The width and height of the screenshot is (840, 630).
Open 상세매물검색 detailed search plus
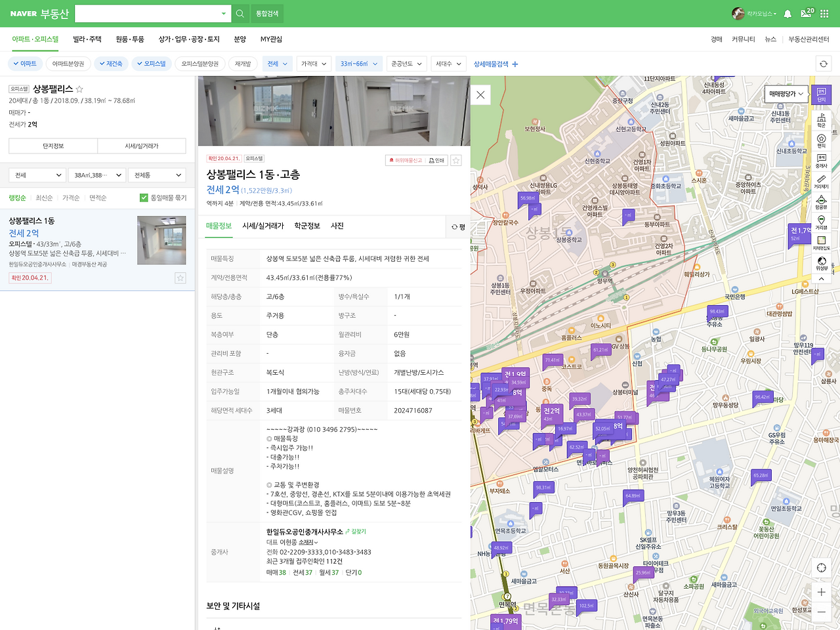coord(496,64)
